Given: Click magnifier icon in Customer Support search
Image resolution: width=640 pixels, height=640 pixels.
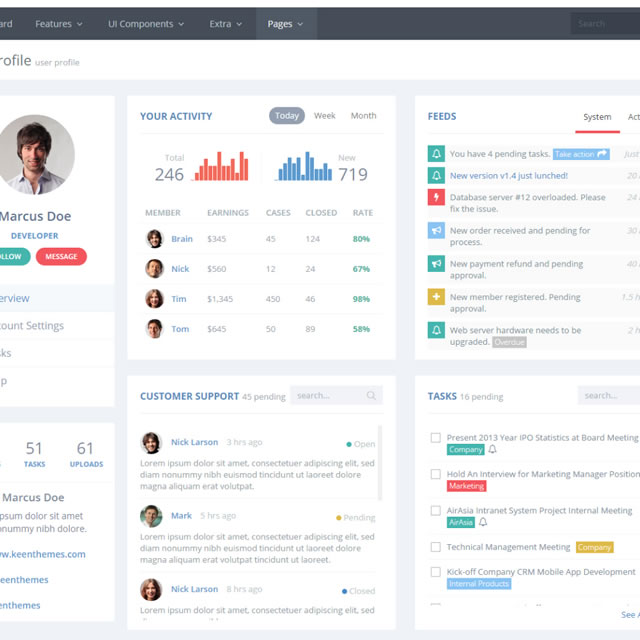Looking at the screenshot, I should [371, 395].
